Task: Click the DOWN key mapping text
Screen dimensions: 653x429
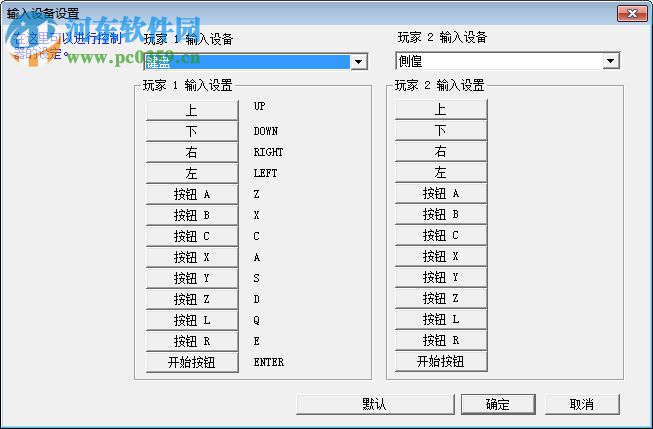Action: click(x=266, y=131)
